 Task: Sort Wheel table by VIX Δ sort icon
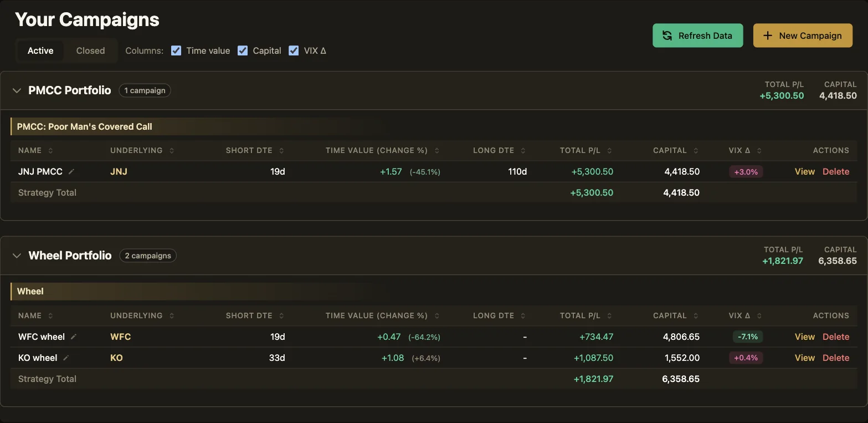pyautogui.click(x=759, y=316)
